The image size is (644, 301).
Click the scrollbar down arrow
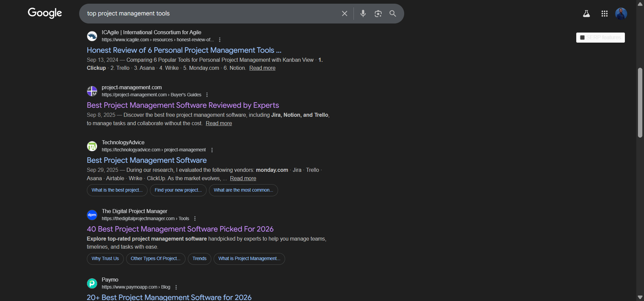(x=640, y=297)
